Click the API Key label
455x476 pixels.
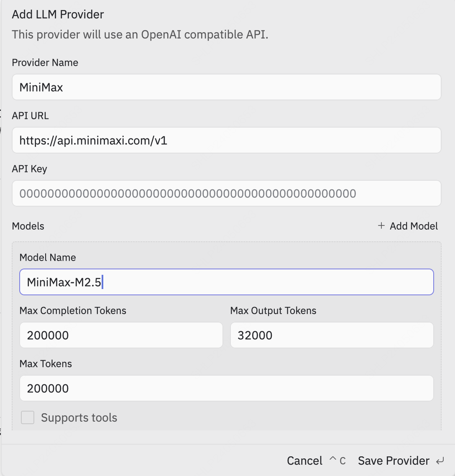point(29,169)
